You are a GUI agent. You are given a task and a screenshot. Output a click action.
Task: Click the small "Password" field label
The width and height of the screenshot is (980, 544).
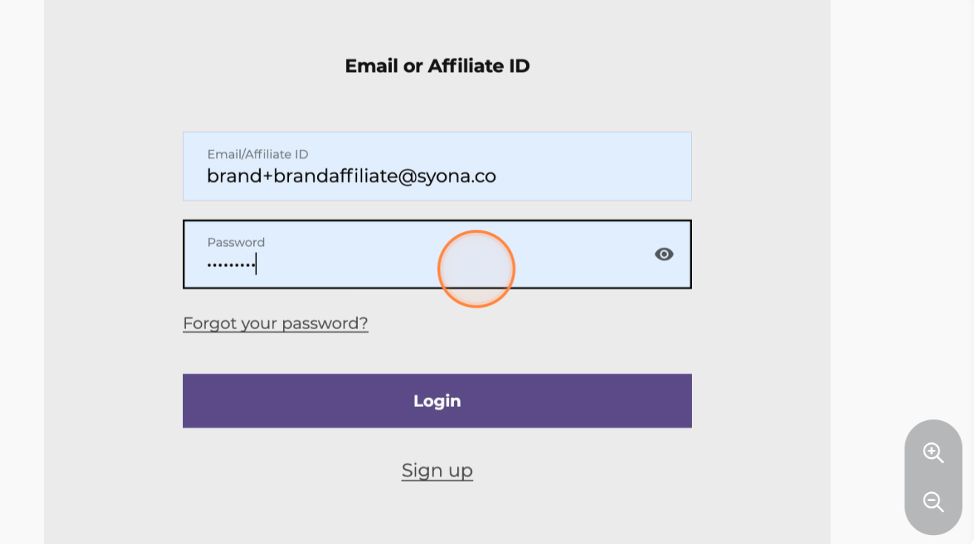(x=236, y=242)
